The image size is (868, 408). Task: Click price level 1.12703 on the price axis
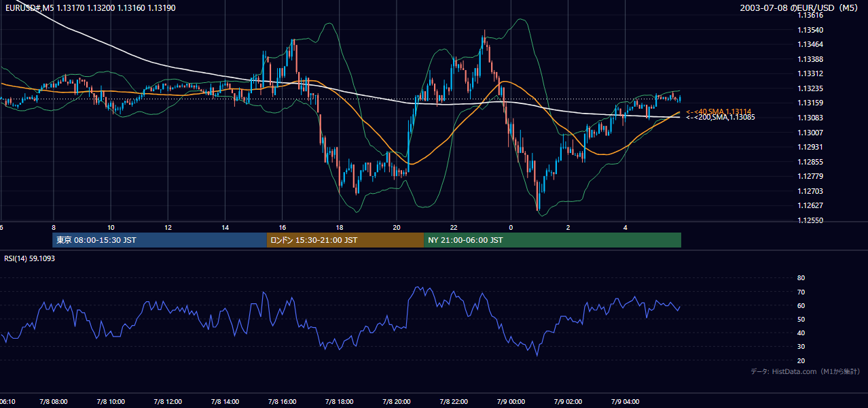810,191
